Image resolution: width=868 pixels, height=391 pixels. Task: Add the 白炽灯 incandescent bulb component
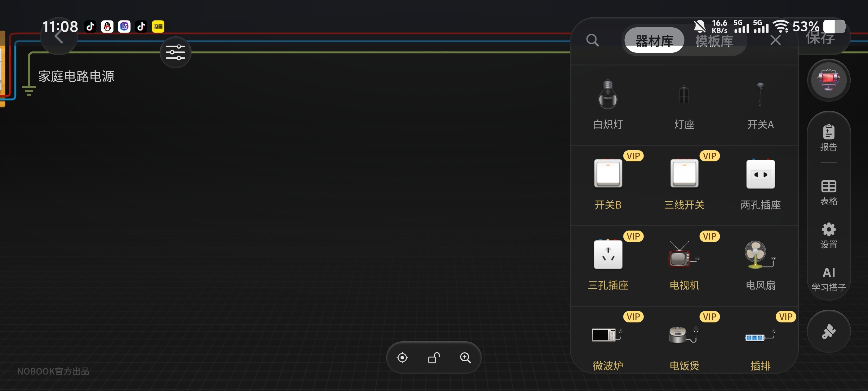pyautogui.click(x=608, y=105)
